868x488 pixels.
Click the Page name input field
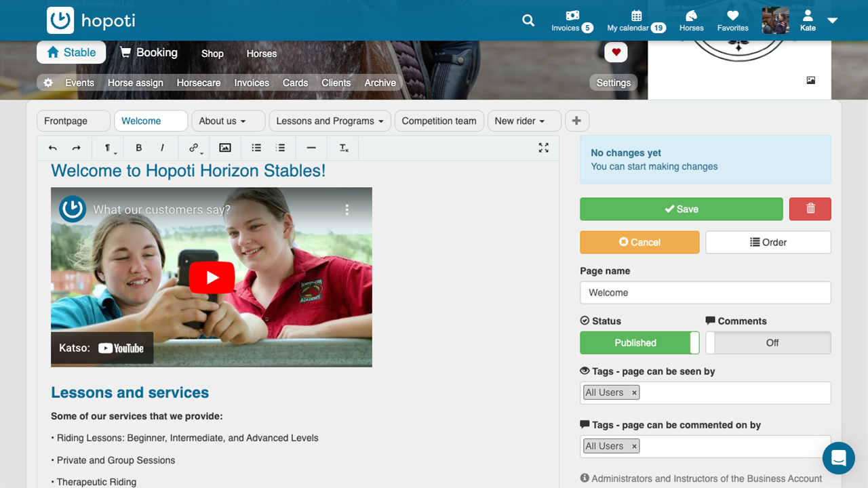point(705,293)
